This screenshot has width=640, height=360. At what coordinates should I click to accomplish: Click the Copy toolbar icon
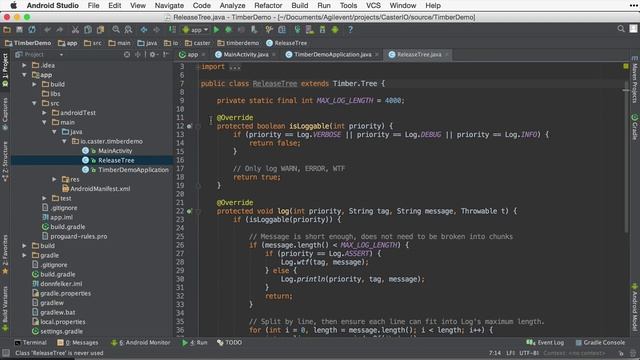[88, 30]
